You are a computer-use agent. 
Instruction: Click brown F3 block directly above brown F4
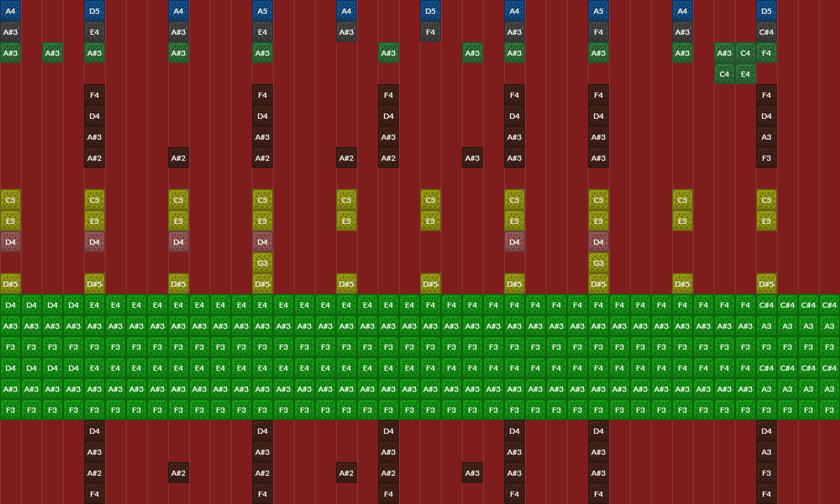766,473
